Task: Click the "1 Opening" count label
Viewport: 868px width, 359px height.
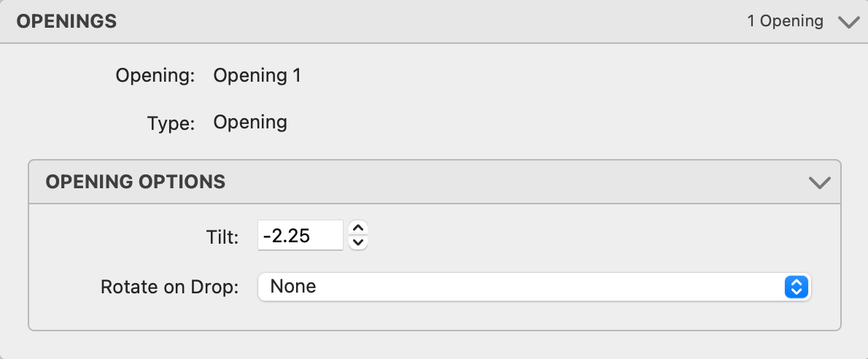Action: pos(785,21)
